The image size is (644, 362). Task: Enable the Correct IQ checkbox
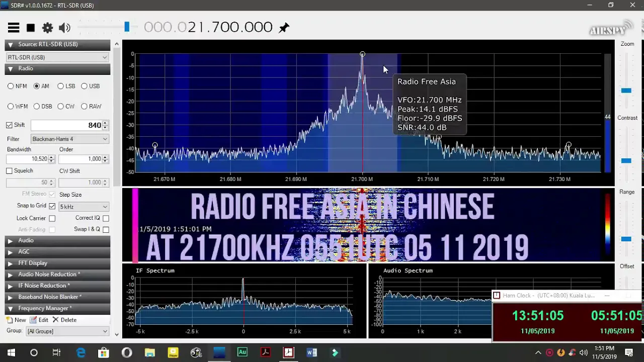[106, 218]
